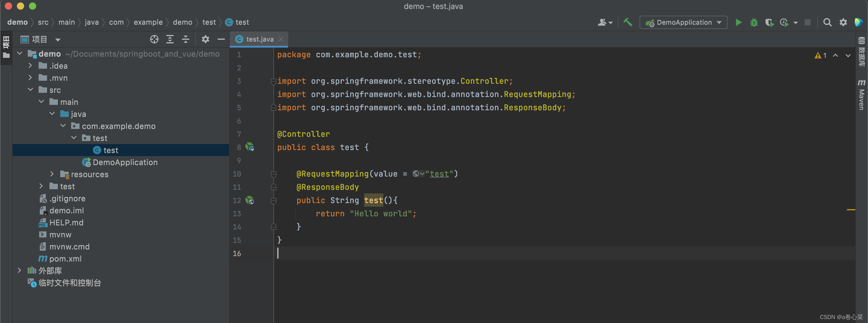Hide the project tool window
The height and width of the screenshot is (323, 868).
[x=221, y=39]
